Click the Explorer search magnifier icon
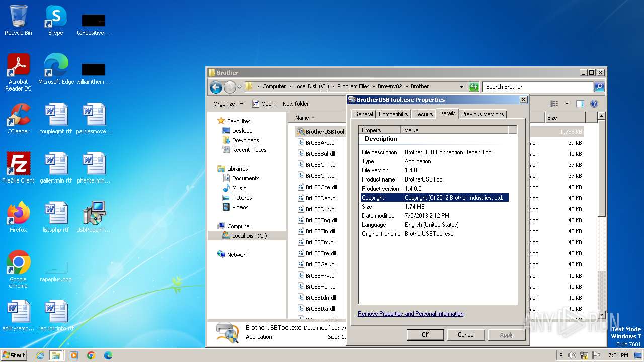The height and width of the screenshot is (362, 644). (x=599, y=87)
